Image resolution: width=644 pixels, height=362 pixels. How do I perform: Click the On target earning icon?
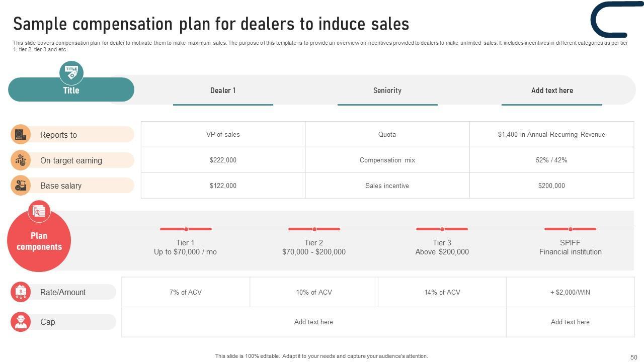[x=21, y=160]
